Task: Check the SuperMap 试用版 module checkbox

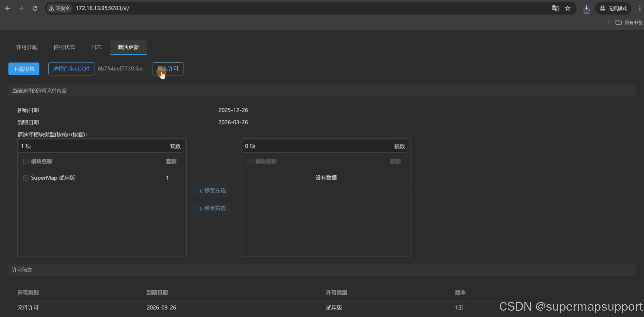Action: point(26,178)
